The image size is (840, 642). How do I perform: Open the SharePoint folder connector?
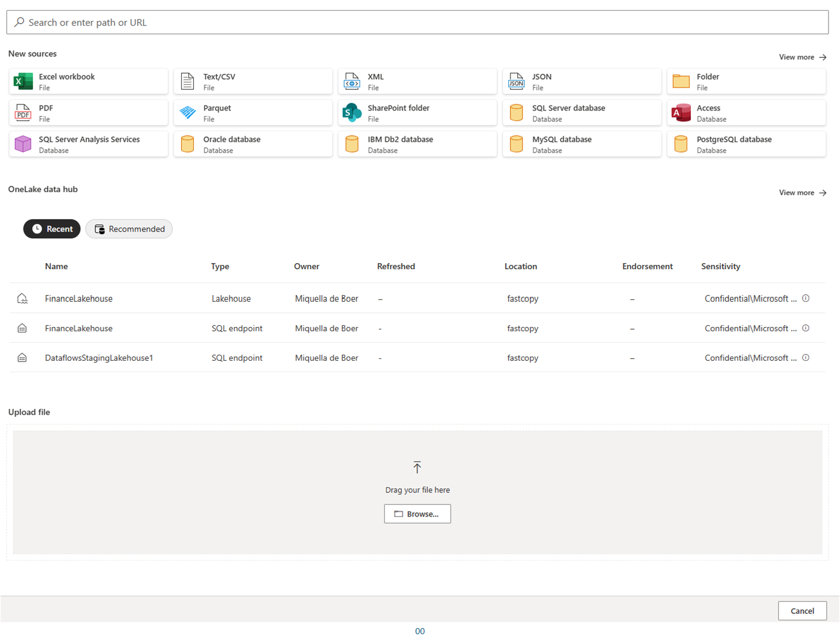pyautogui.click(x=417, y=113)
